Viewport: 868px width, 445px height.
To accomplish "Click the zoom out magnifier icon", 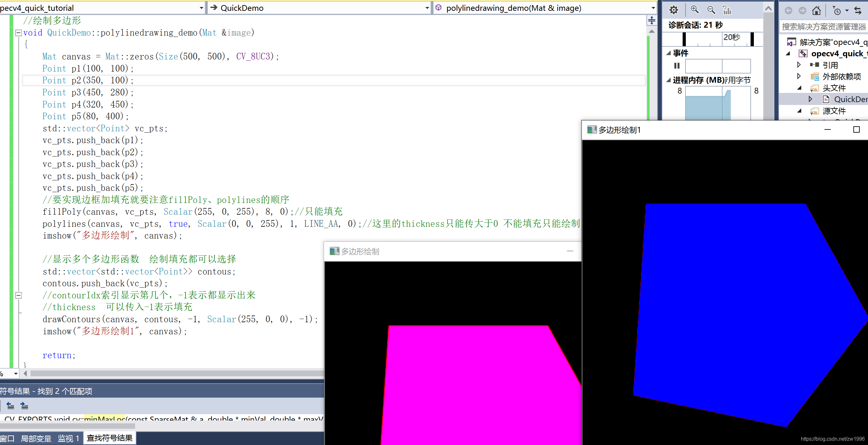I will point(711,10).
